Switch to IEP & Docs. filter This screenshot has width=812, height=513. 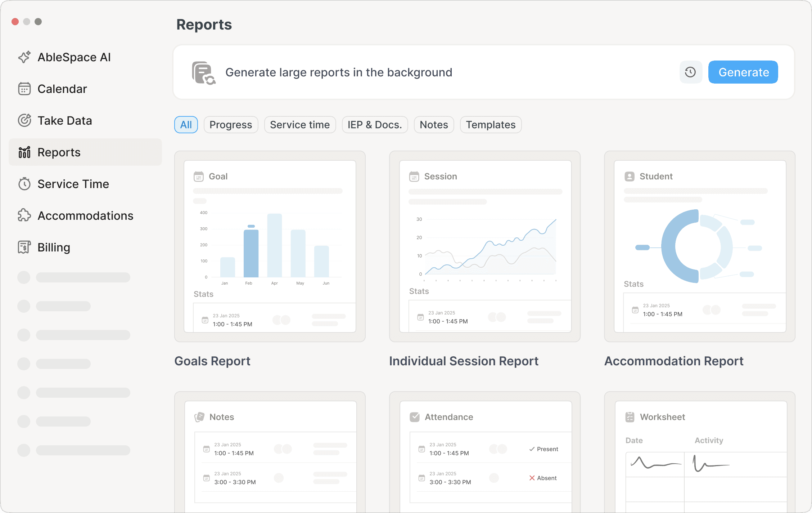[375, 125]
